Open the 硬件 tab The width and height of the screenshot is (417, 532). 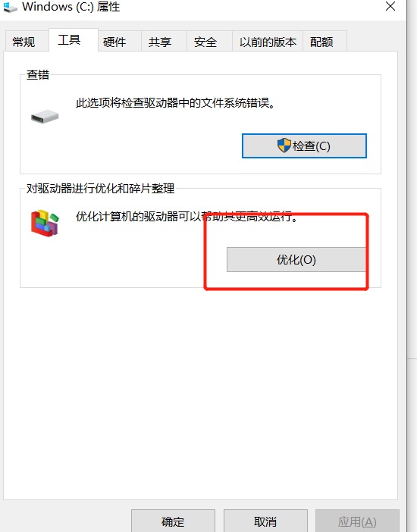click(x=114, y=42)
